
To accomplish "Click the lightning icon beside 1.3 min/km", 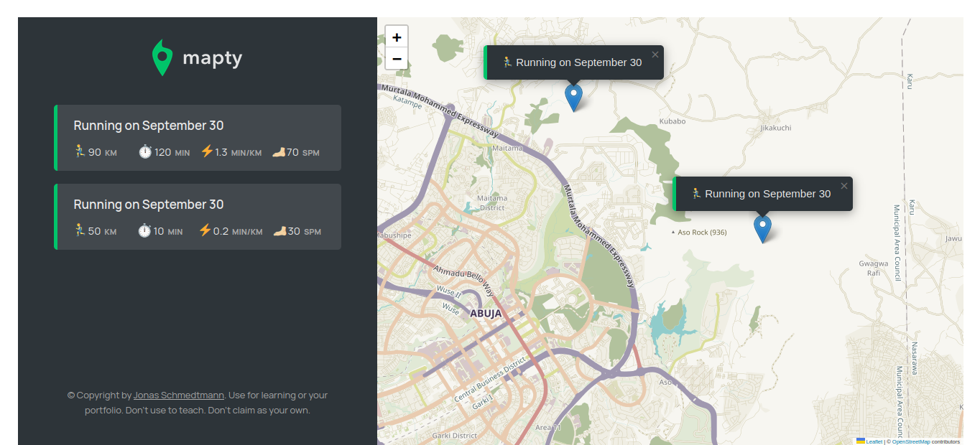I will click(207, 151).
